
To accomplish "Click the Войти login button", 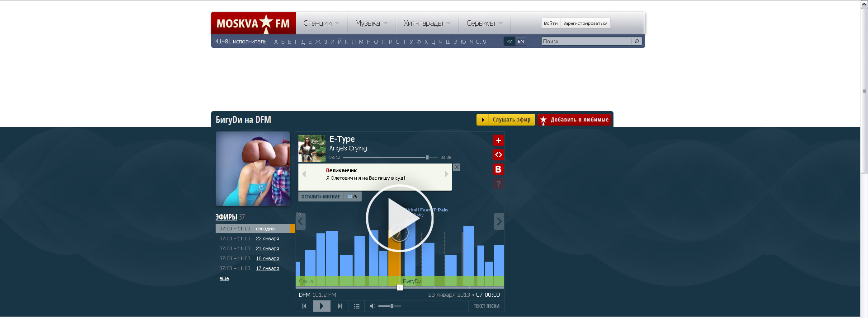I will [x=551, y=23].
